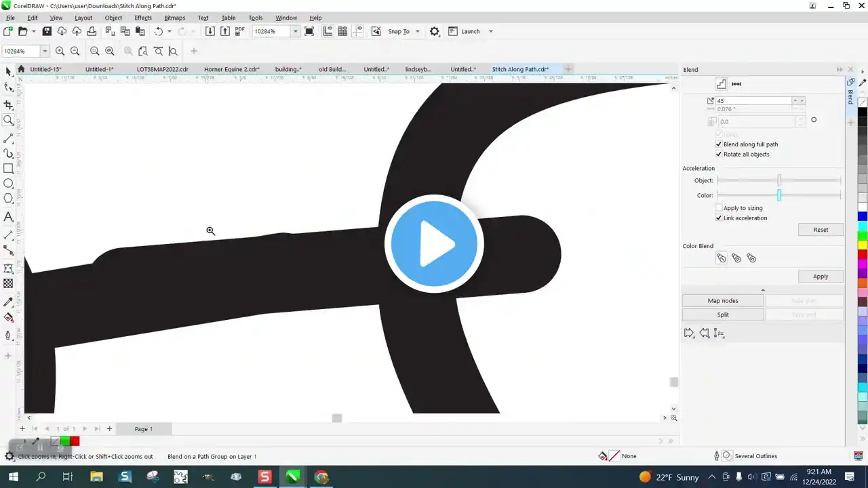Toggle full-screen preview

(309, 31)
